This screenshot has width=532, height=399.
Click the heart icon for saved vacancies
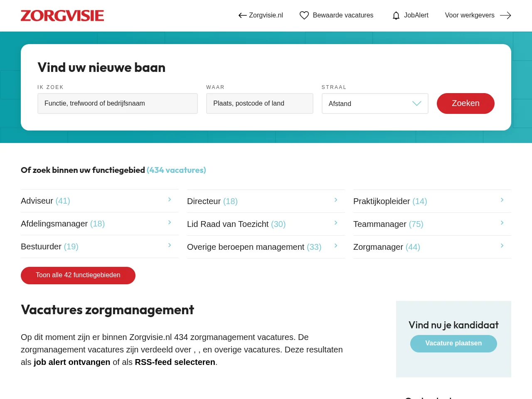point(304,15)
